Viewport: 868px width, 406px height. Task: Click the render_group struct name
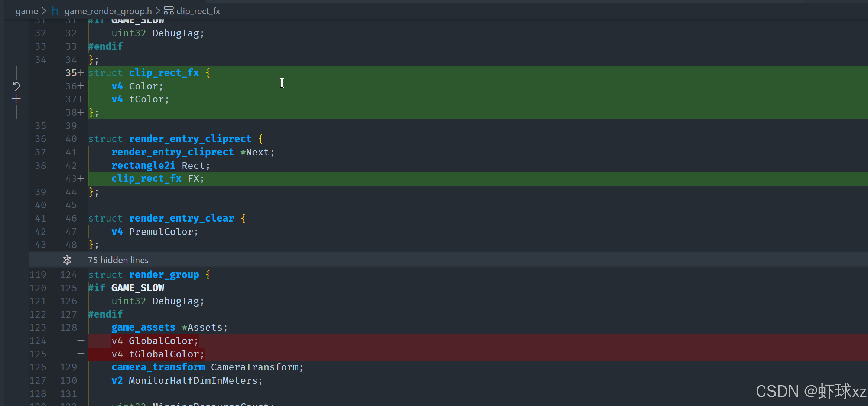click(164, 275)
